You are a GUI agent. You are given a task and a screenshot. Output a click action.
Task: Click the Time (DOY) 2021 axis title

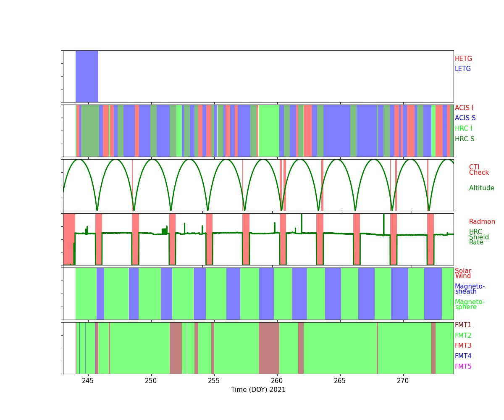click(258, 390)
